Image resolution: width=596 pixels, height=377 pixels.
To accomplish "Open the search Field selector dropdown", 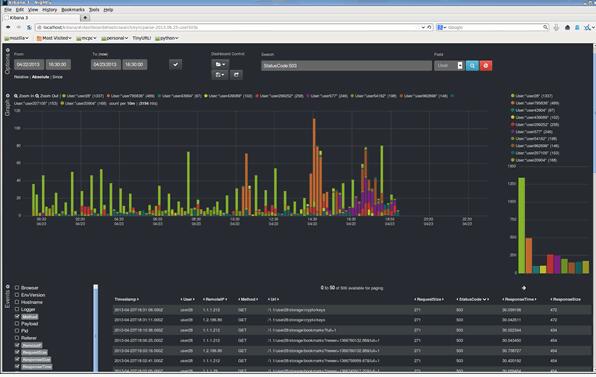I will [x=449, y=66].
